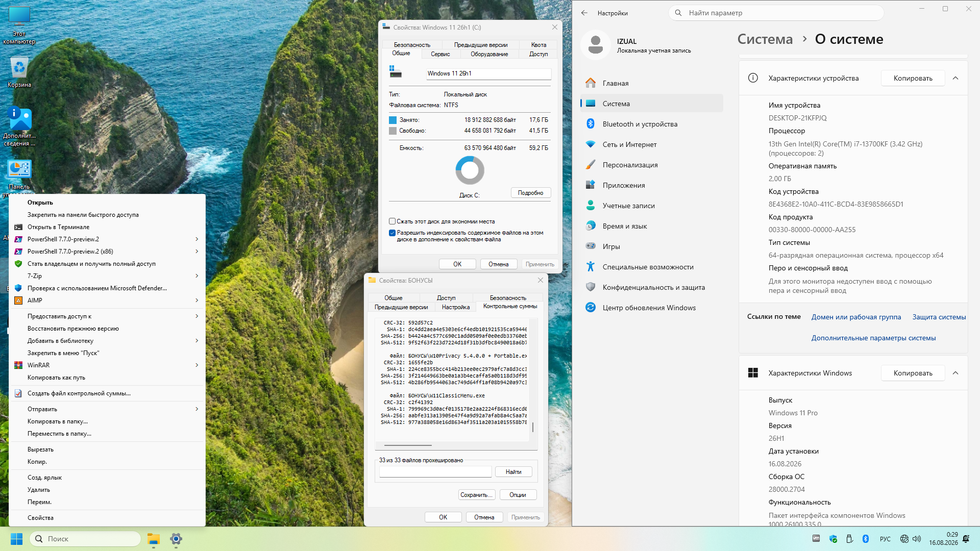
Task: Copy device specs with Копировать button
Action: tap(913, 78)
